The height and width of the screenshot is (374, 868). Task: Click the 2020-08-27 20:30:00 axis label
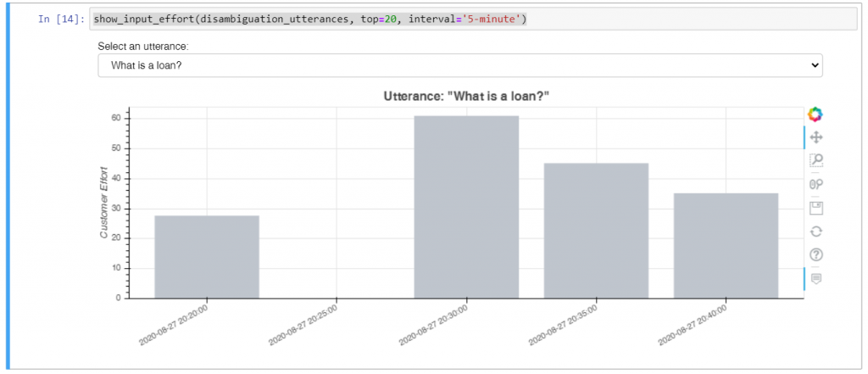point(432,324)
